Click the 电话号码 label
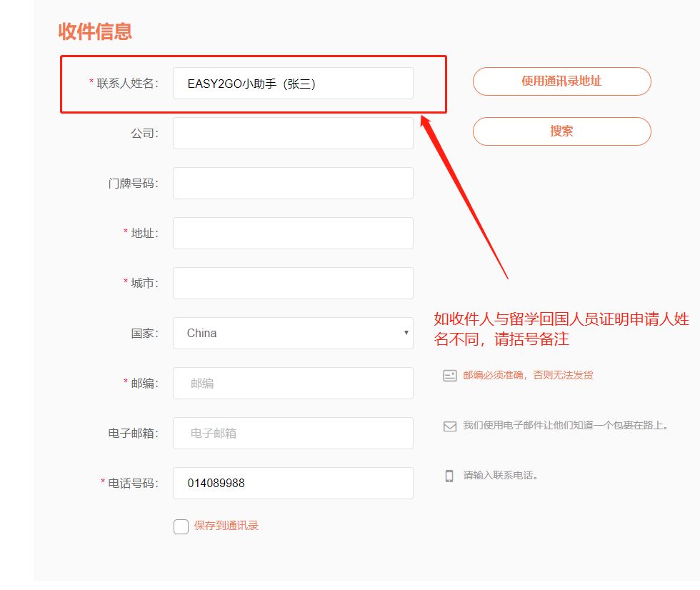This screenshot has height=590, width=700. click(x=133, y=484)
